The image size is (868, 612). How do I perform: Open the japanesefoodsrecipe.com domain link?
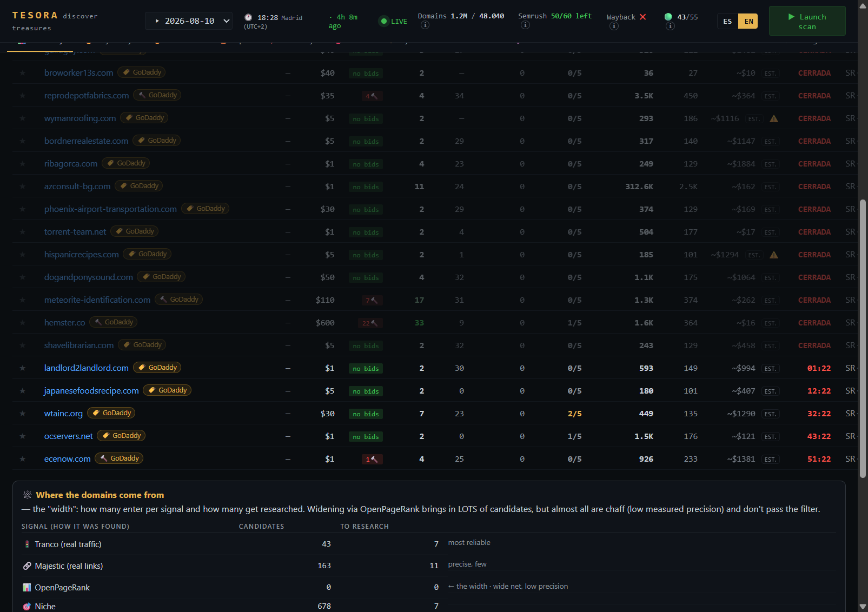[91, 390]
